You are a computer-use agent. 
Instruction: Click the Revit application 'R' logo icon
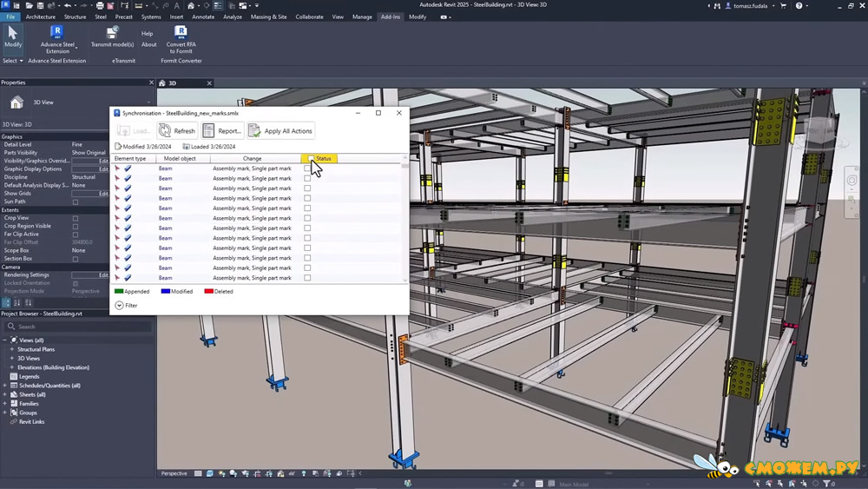click(5, 5)
